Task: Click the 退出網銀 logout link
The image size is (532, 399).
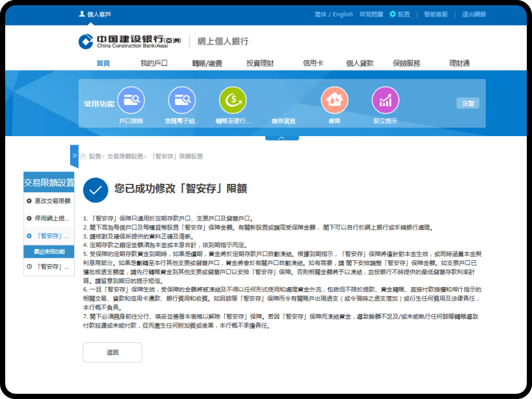Action: (x=474, y=15)
